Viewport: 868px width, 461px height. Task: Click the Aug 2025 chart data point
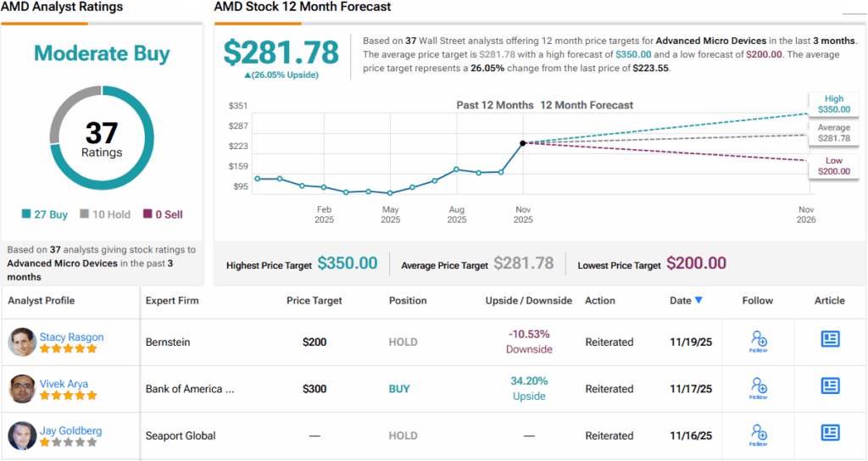457,169
